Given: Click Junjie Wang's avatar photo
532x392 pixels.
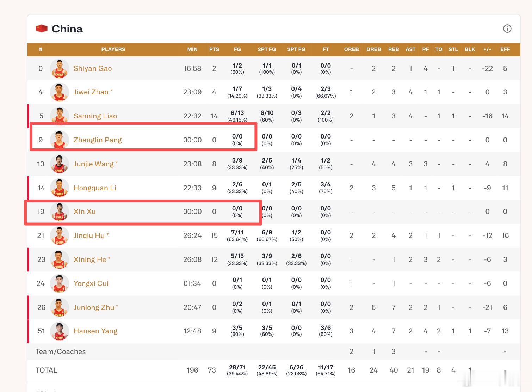Looking at the screenshot, I should (x=59, y=164).
